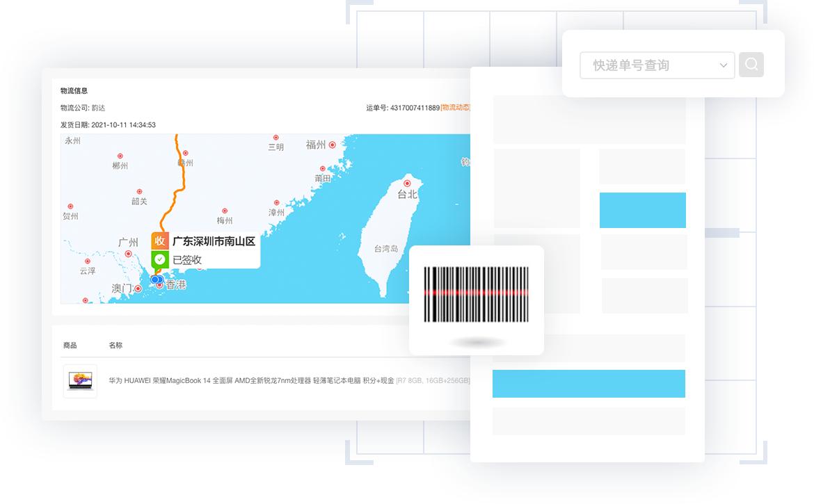Select the 梅州 marker along the route
This screenshot has width=814, height=504.
point(223,210)
